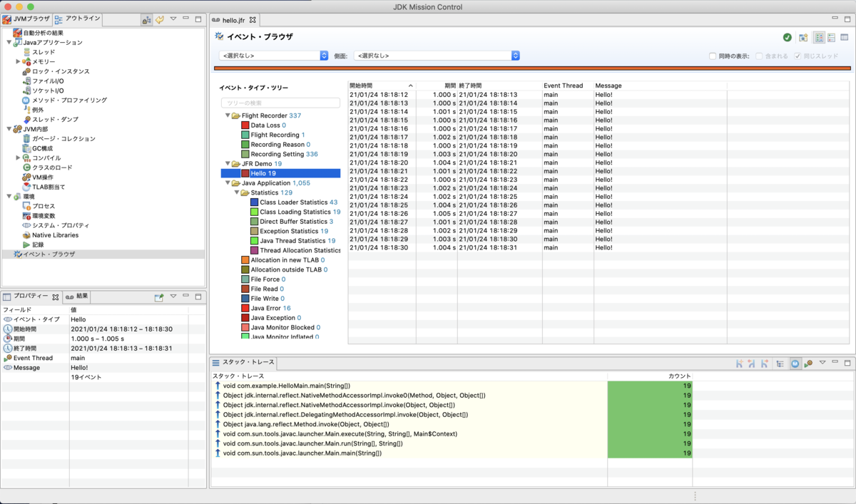The image size is (856, 504).
Task: Switch to the アウトライン tab
Action: (x=78, y=19)
